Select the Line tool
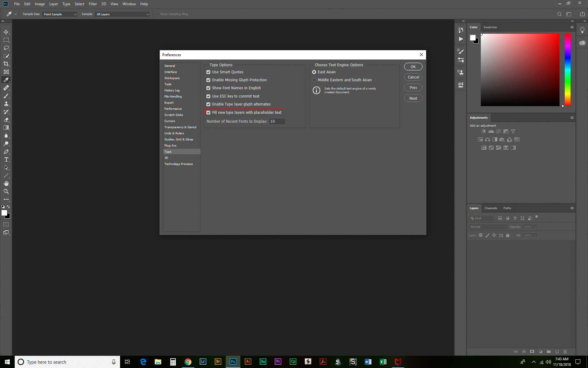The image size is (588, 368). click(x=6, y=175)
